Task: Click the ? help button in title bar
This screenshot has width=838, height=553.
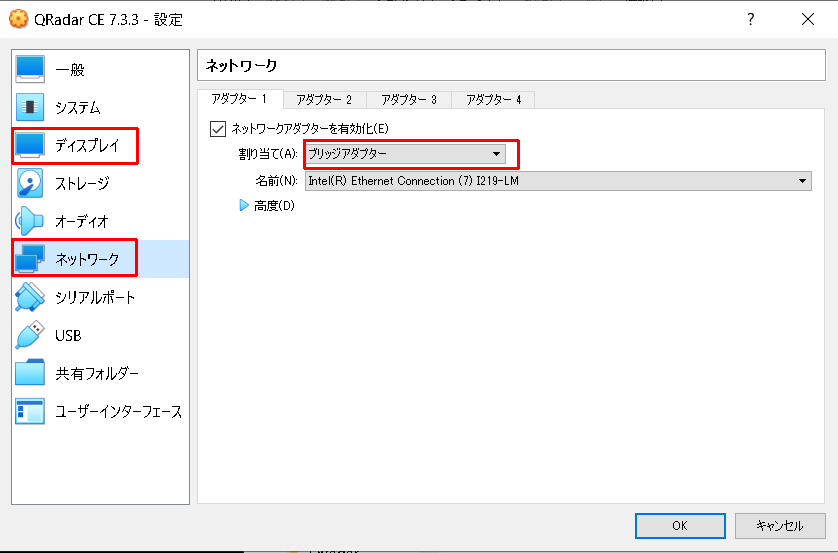Action: (x=751, y=20)
